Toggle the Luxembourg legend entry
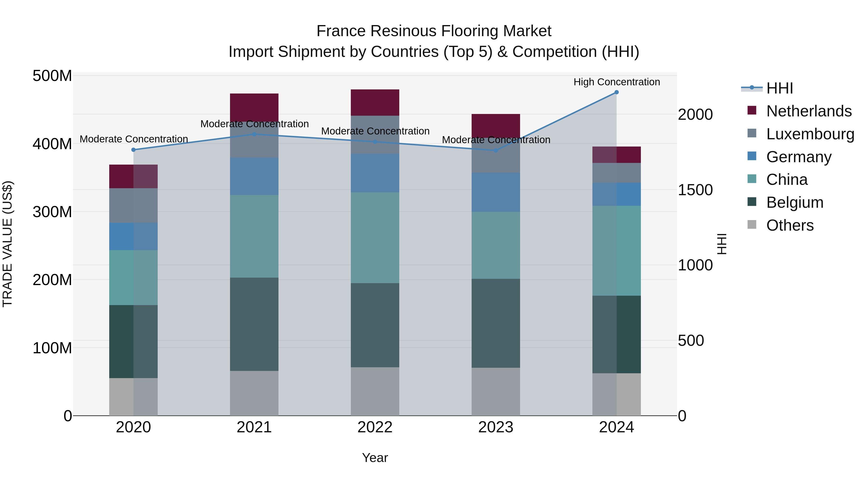The image size is (868, 488). (x=800, y=134)
